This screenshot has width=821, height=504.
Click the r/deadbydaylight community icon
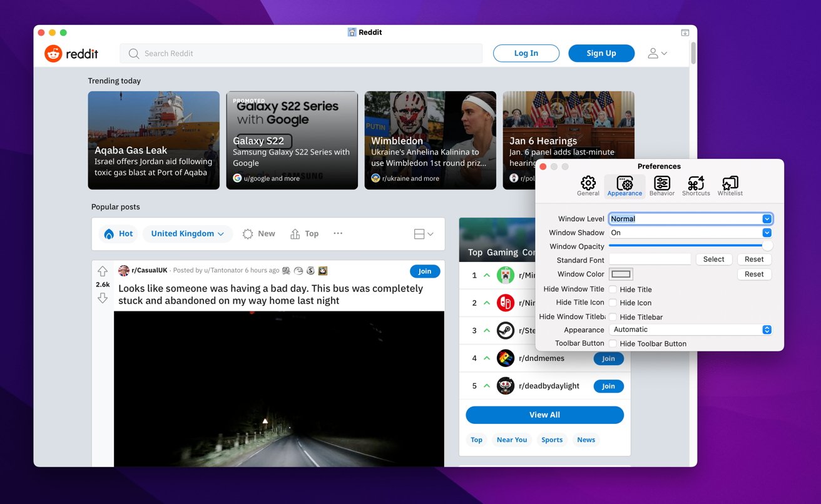pyautogui.click(x=506, y=386)
